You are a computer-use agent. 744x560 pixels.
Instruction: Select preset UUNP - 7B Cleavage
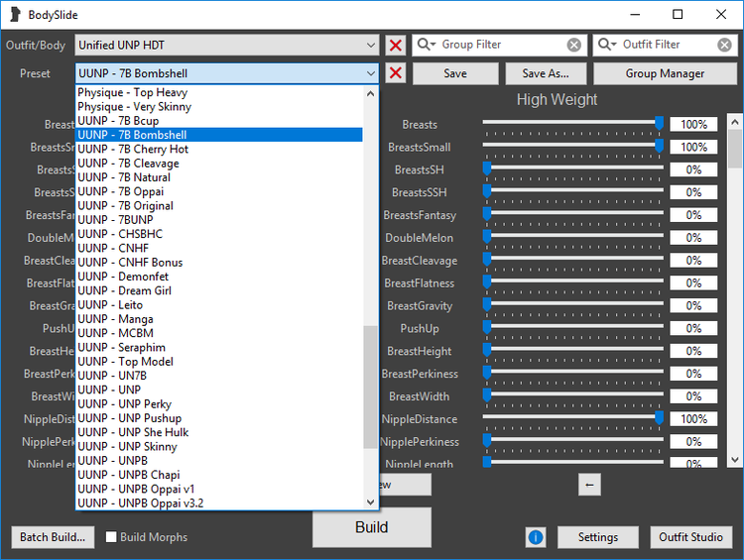click(219, 164)
